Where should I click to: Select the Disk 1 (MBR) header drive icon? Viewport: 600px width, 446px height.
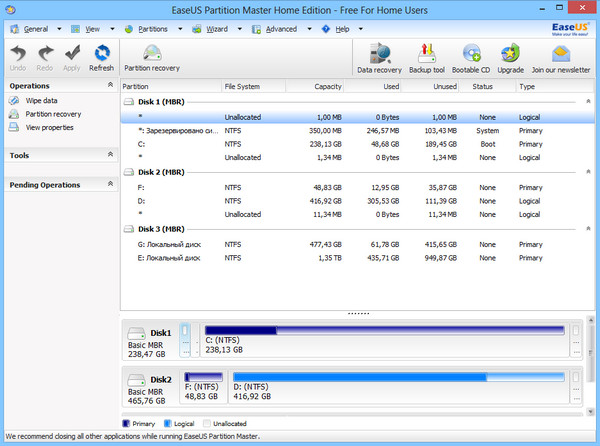129,102
